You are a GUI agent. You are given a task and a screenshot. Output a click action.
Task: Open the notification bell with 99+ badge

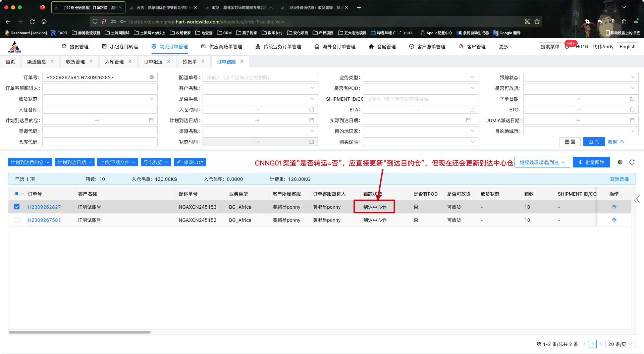click(567, 47)
